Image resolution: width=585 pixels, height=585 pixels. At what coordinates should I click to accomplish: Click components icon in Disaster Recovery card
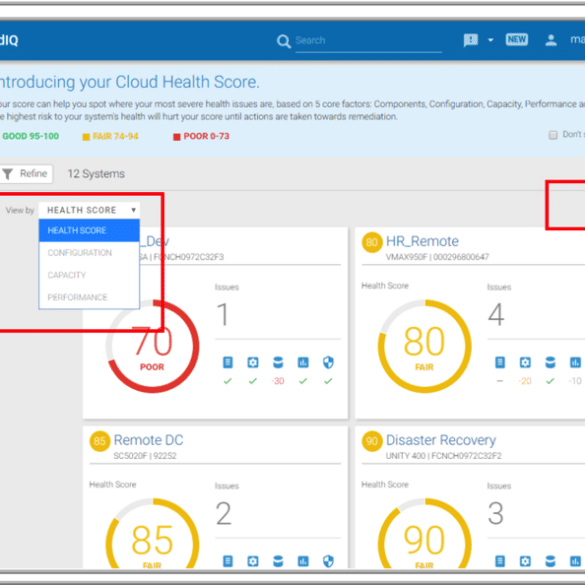(500, 561)
